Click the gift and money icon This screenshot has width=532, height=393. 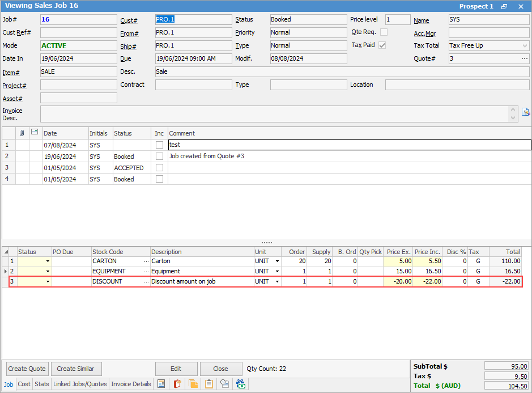tap(241, 384)
